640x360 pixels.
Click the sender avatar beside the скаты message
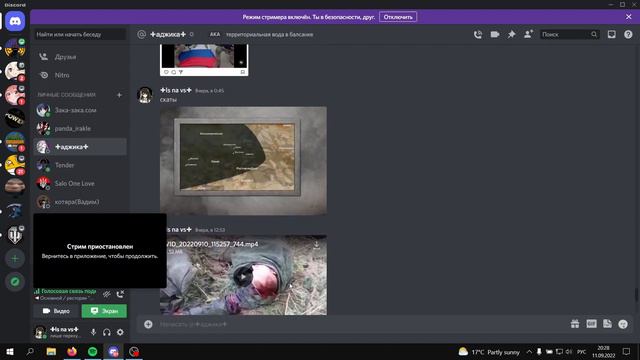tap(145, 95)
